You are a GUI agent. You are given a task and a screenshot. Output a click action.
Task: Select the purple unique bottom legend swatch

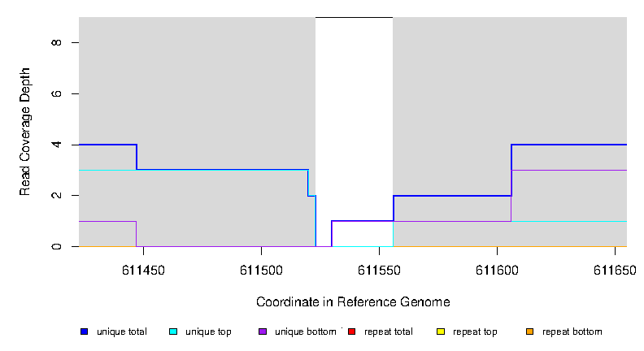262,331
